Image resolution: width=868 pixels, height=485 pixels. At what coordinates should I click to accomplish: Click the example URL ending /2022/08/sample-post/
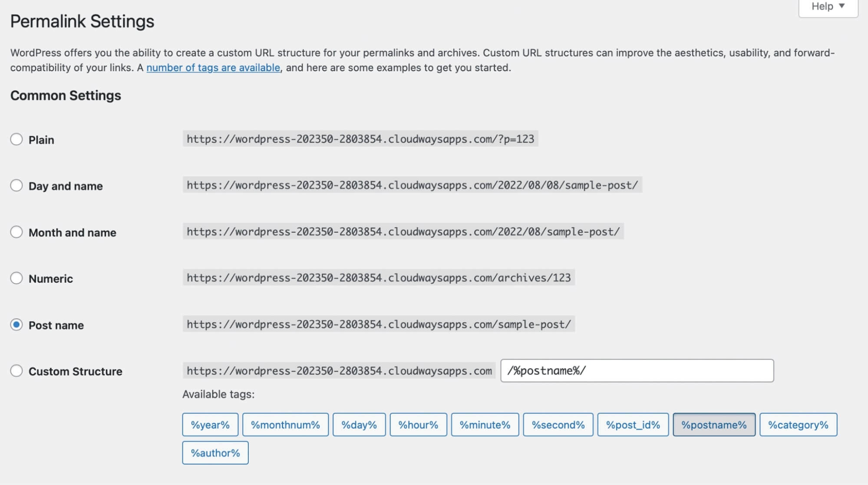coord(403,231)
